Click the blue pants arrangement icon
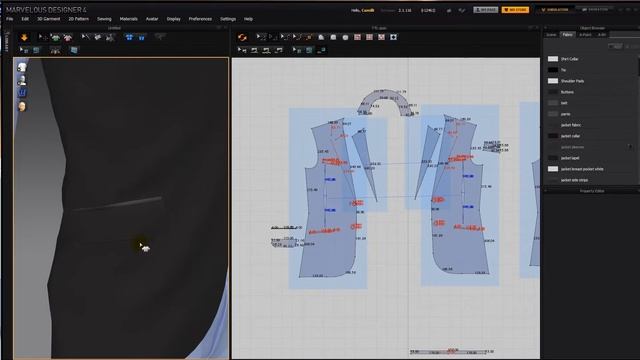Screen dimensions: 640x360 point(142,38)
